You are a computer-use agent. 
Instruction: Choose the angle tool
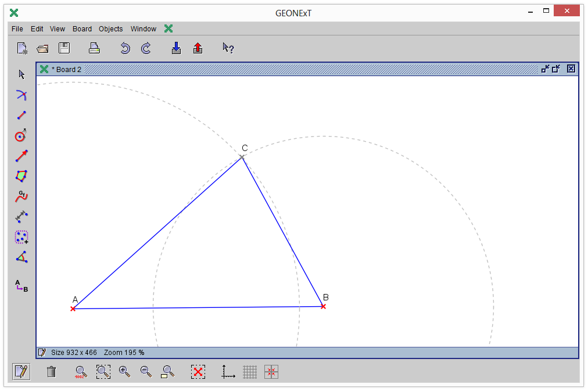click(x=21, y=257)
